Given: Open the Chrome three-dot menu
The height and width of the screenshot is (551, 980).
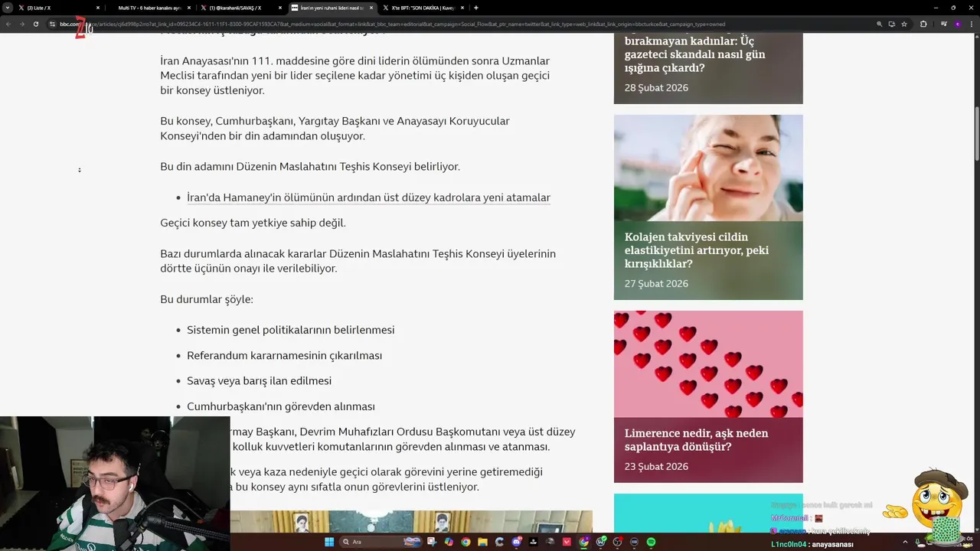Looking at the screenshot, I should 972,24.
